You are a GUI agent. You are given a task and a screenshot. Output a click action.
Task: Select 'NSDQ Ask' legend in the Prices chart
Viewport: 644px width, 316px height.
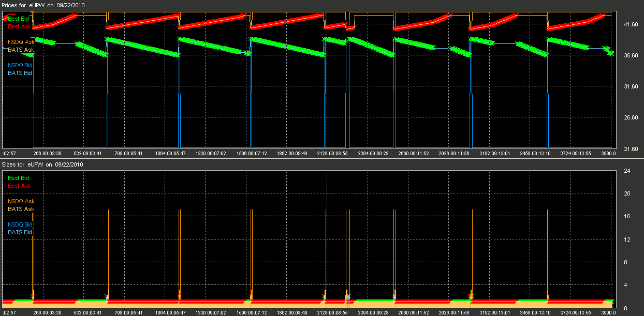(x=21, y=42)
